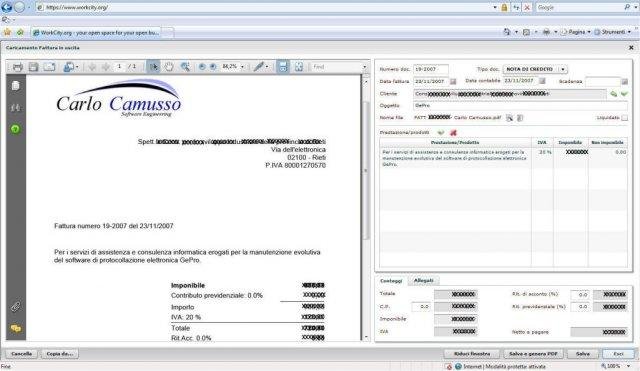Activate the Select tool cursor icon
The image size is (640, 371).
pos(153,67)
